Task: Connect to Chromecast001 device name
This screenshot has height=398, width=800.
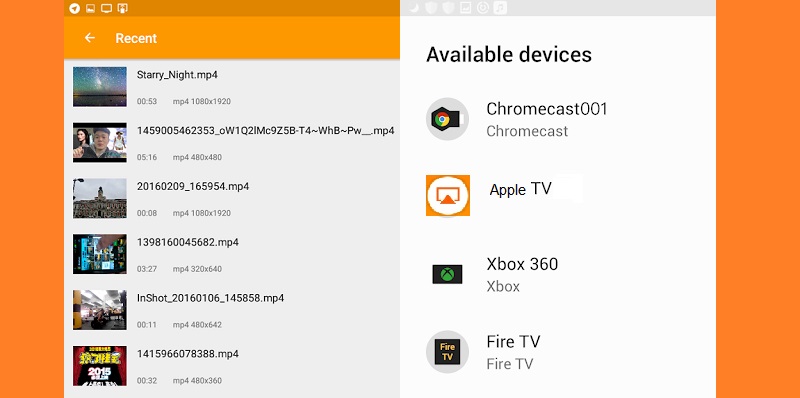Action: tap(546, 109)
